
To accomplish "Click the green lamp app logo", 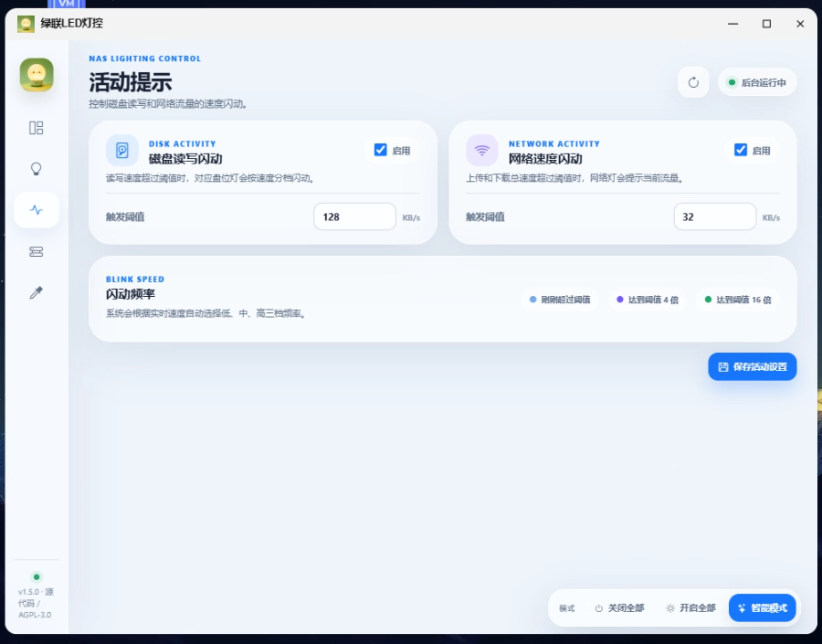I will (x=37, y=75).
